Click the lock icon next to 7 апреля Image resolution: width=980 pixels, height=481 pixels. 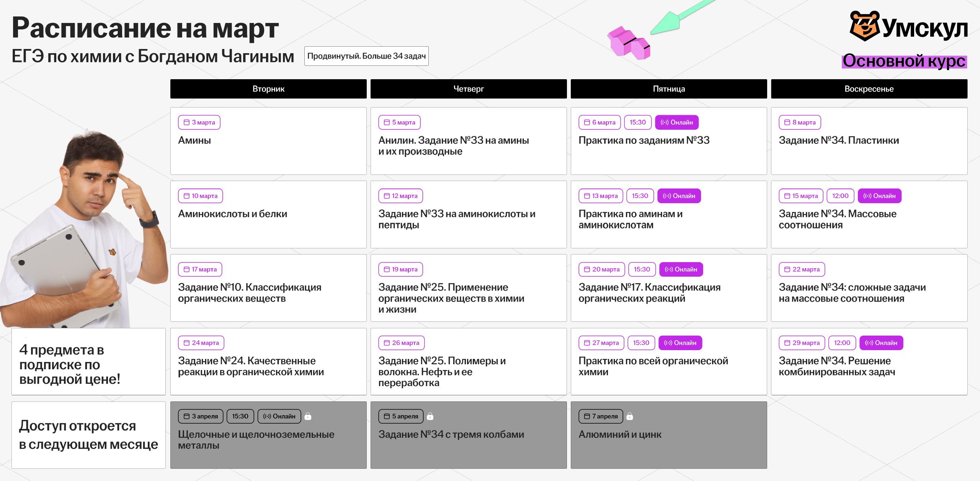click(x=630, y=416)
